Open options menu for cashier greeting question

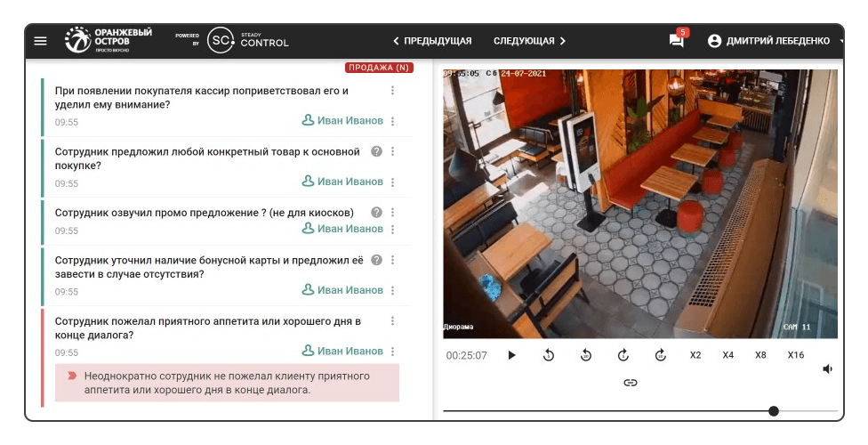click(392, 90)
